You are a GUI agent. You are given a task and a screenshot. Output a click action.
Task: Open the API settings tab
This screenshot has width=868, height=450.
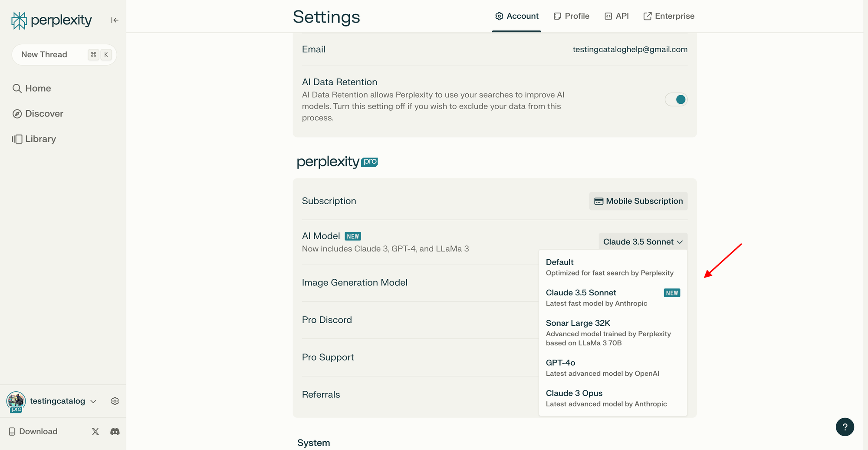coord(617,16)
